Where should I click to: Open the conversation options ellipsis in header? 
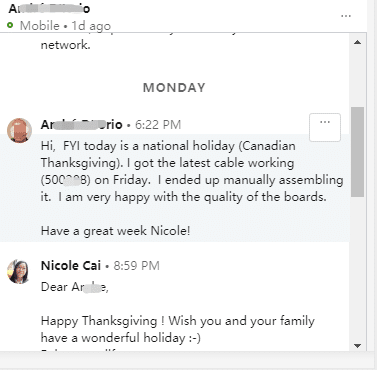(x=346, y=16)
